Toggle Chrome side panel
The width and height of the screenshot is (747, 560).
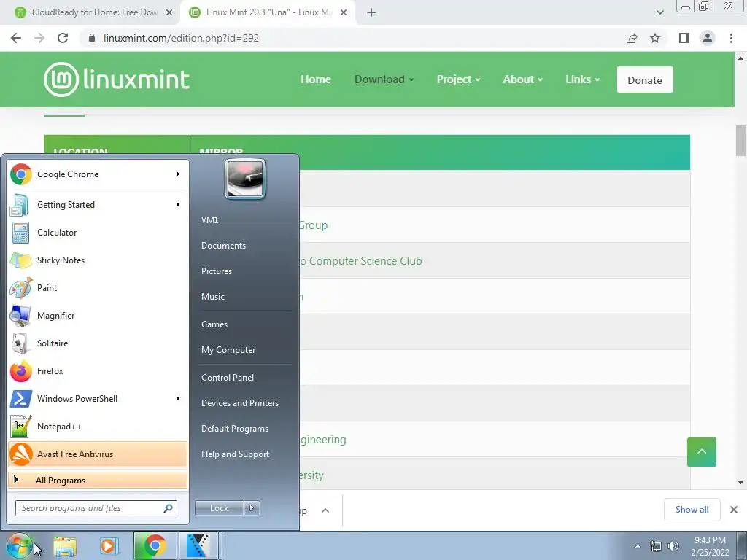pyautogui.click(x=684, y=38)
